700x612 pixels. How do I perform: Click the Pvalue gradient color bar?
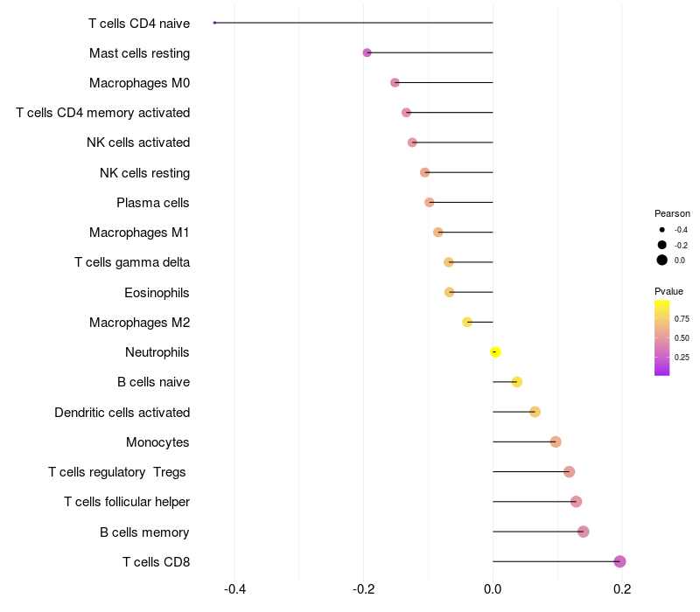662,337
